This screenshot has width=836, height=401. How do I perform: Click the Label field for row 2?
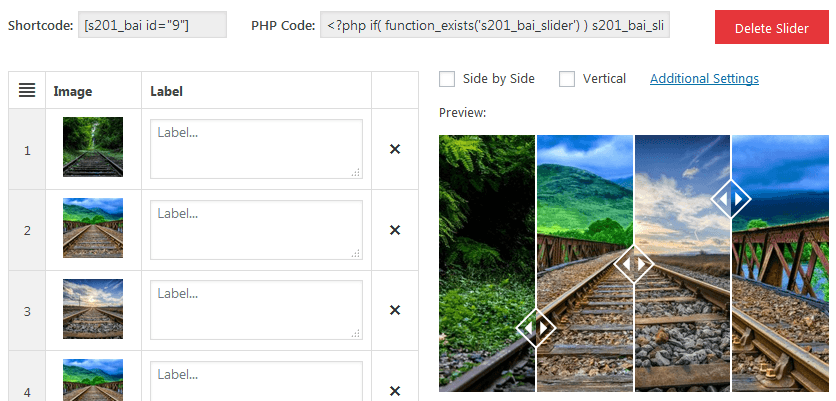(x=256, y=230)
